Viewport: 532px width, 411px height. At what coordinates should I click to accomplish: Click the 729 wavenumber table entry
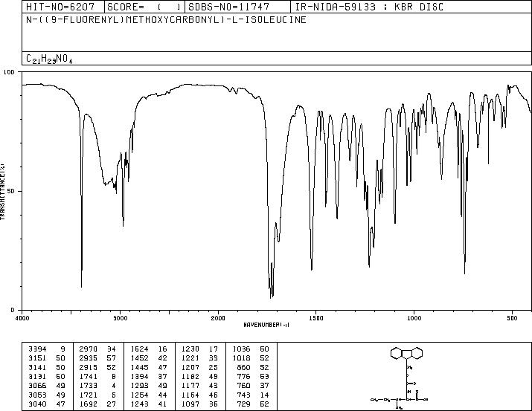click(x=243, y=404)
